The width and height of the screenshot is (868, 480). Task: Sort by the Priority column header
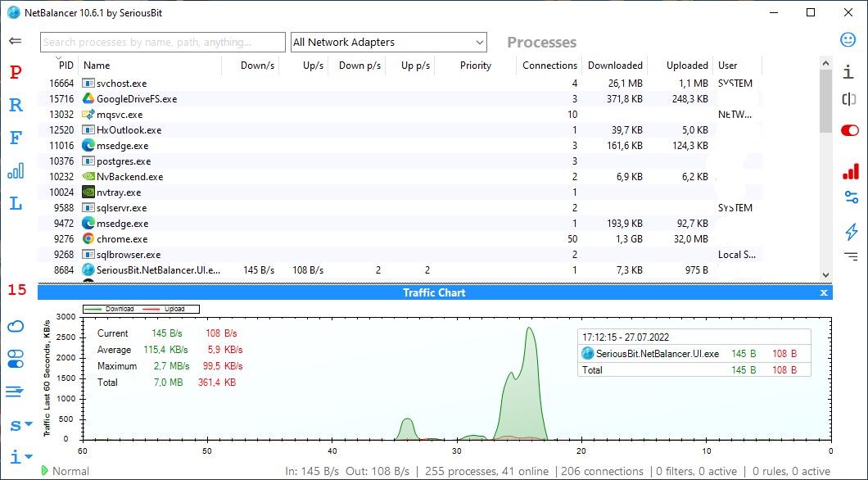476,66
